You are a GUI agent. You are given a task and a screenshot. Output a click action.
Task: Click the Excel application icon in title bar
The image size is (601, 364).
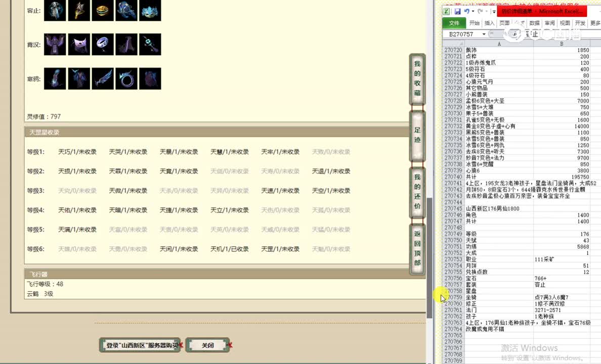(447, 12)
